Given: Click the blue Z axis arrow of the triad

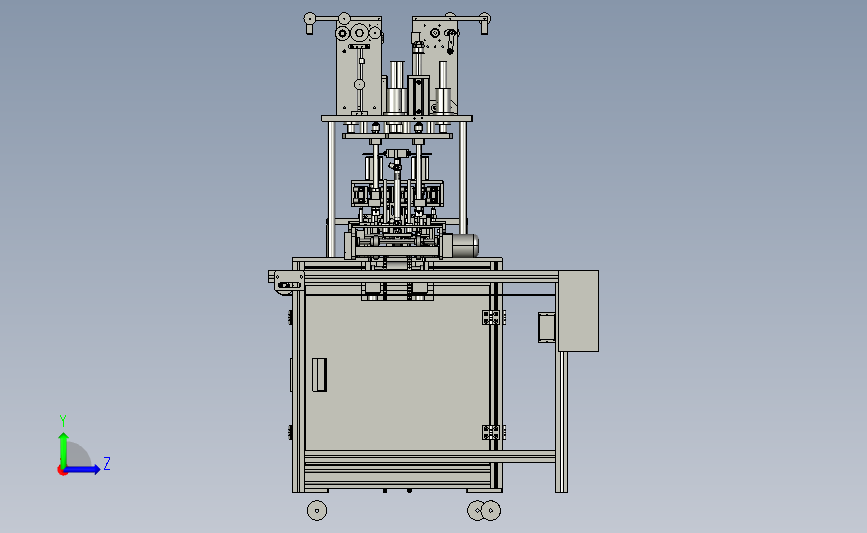Looking at the screenshot, I should click(83, 470).
